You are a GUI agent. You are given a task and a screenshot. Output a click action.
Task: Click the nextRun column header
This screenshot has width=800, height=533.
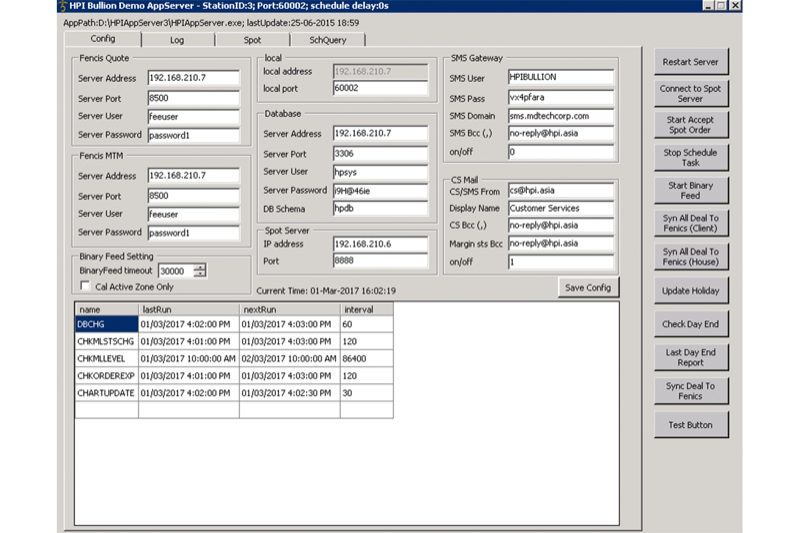pos(290,309)
